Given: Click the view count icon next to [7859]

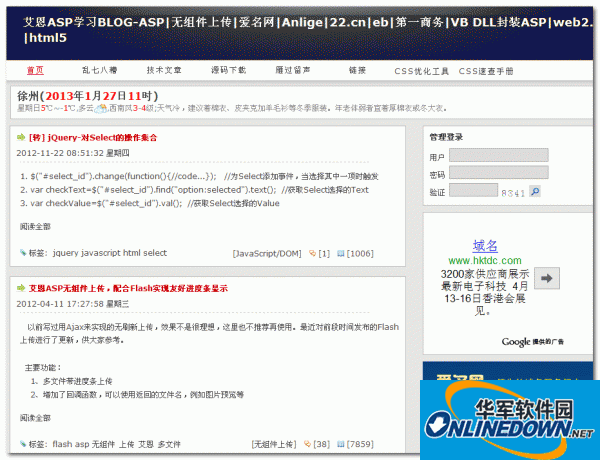Looking at the screenshot, I should click(341, 444).
